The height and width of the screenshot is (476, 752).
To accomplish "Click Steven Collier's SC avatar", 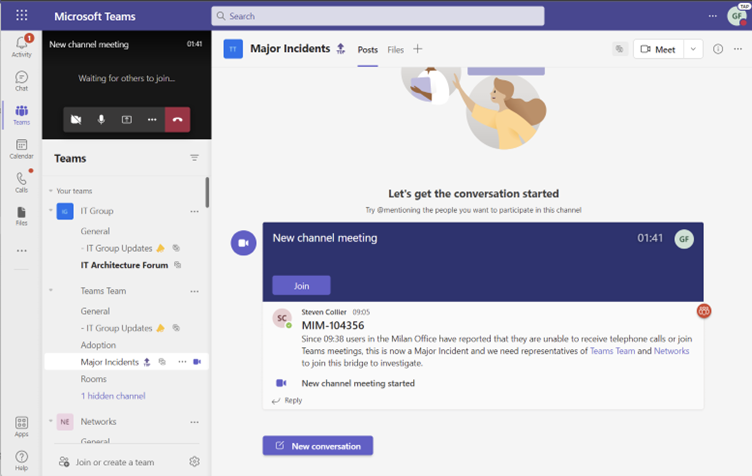I will tap(282, 318).
